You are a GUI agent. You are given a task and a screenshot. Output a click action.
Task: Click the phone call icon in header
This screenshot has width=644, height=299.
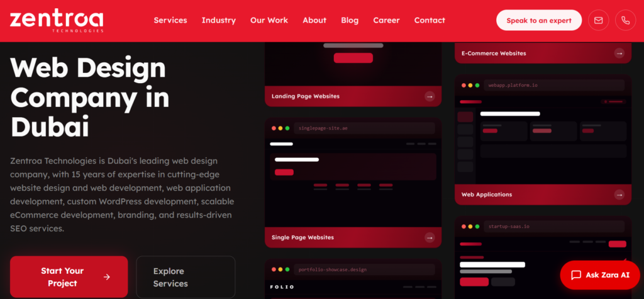[x=625, y=20]
